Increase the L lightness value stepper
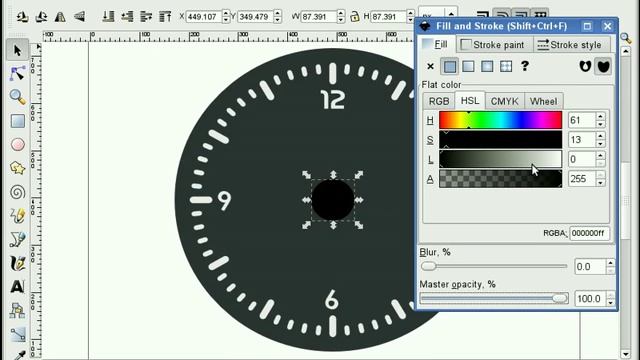The height and width of the screenshot is (360, 640). point(600,155)
